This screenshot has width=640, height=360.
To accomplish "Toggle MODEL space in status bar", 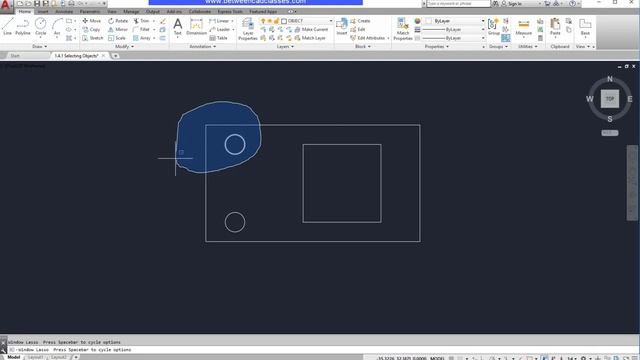I will [437, 358].
